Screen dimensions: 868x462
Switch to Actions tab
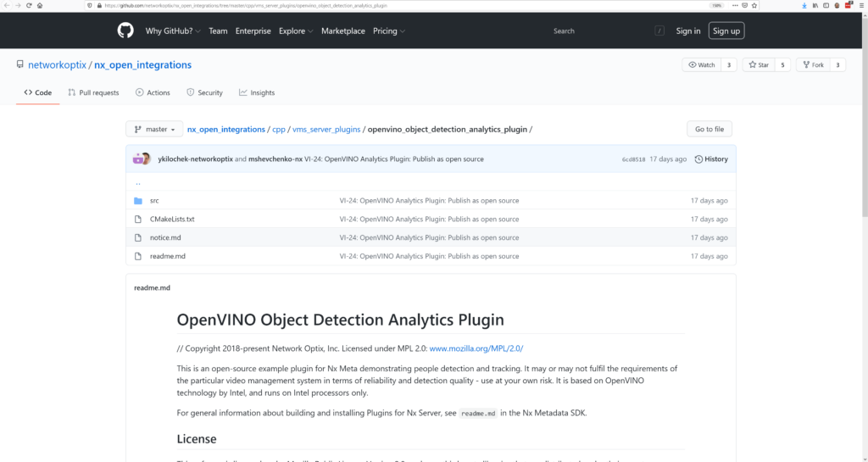click(153, 92)
